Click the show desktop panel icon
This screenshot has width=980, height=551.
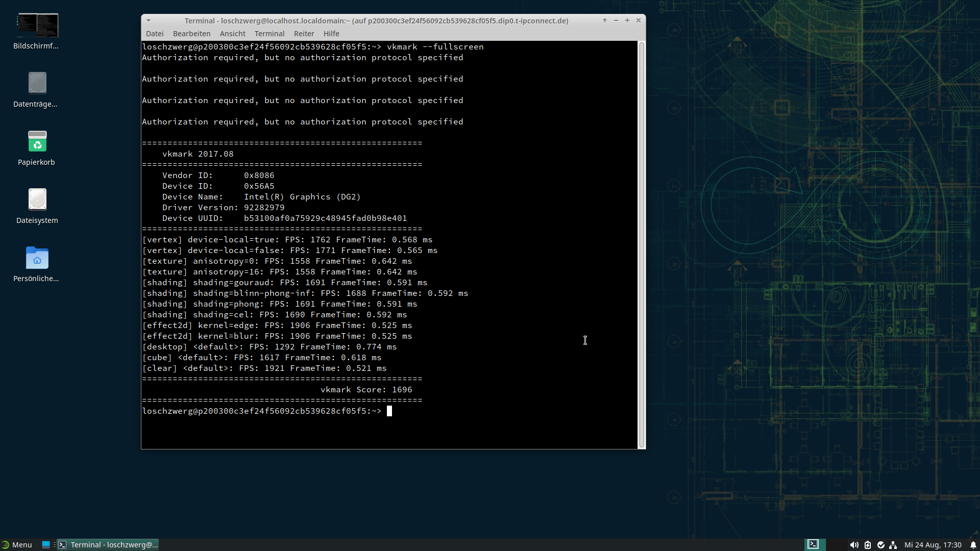tap(46, 545)
